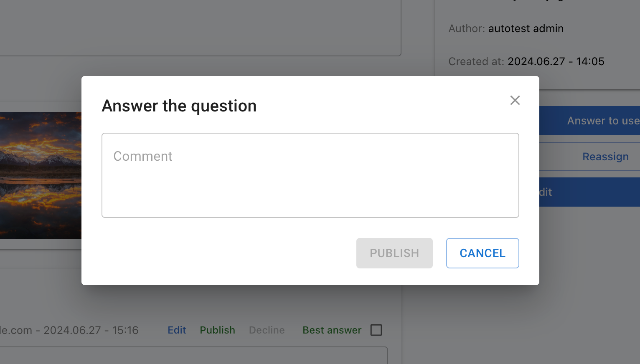Click into the Comment text field
The width and height of the screenshot is (640, 364).
pos(310,175)
